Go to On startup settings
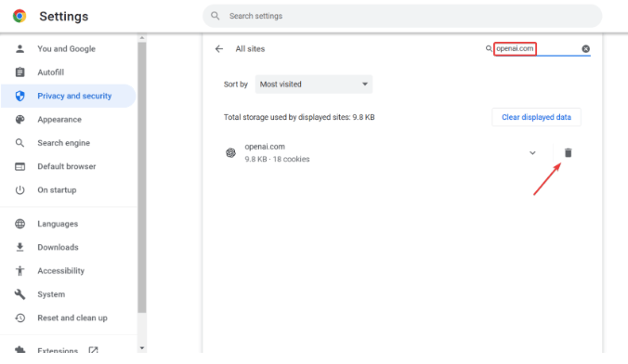Screen dimensions: 628x364 [x=68, y=189]
